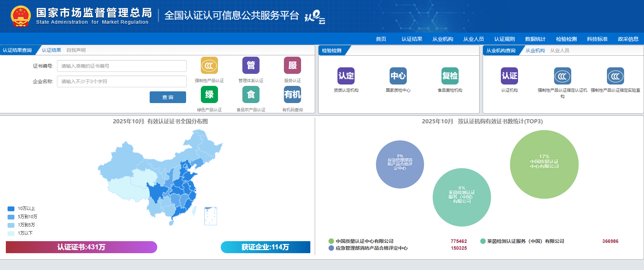Click the 10万以上 legend color swatch
This screenshot has width=644, height=270.
11,209
